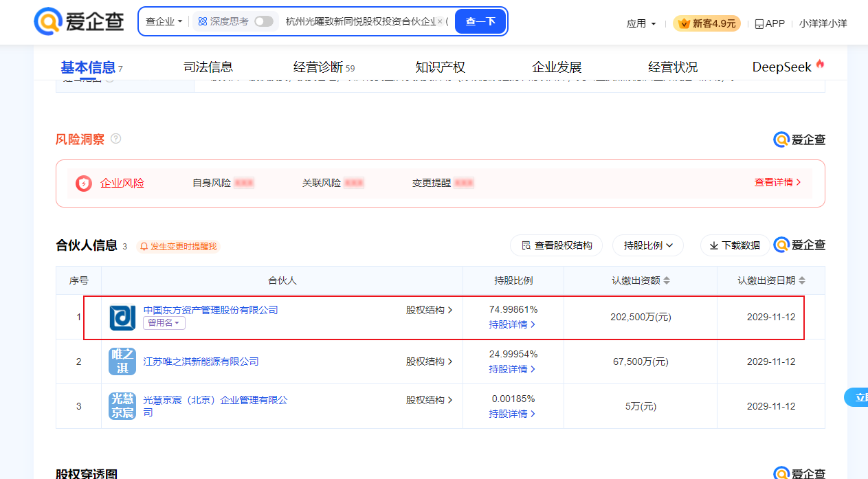Click the 查一下 search button
The image size is (868, 479).
click(x=480, y=22)
